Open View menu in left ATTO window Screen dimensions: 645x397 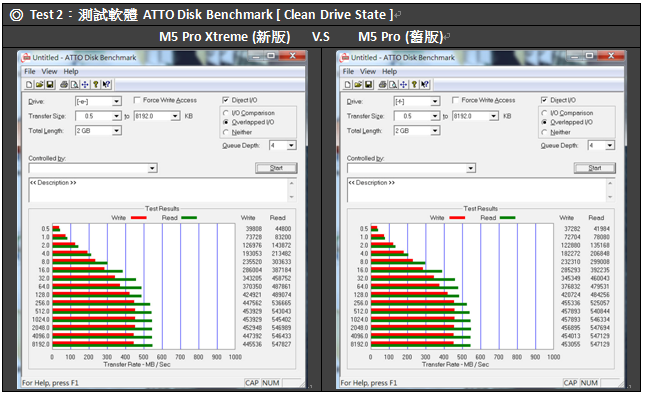click(49, 71)
